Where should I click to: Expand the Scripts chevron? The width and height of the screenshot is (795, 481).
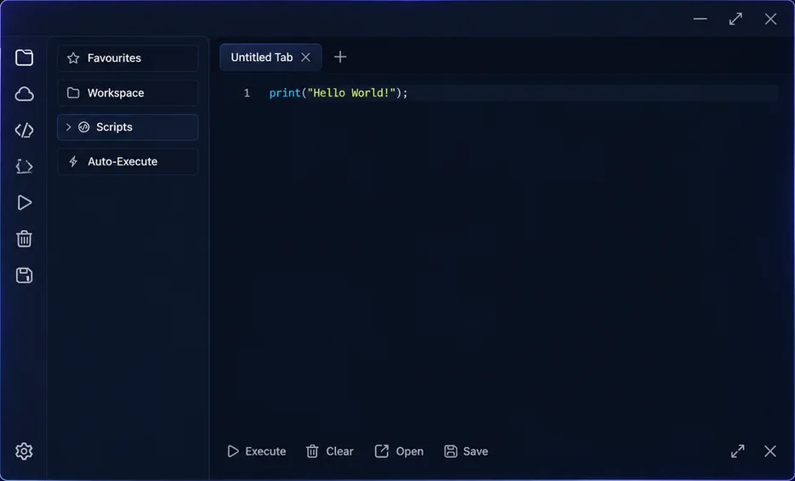coord(68,127)
